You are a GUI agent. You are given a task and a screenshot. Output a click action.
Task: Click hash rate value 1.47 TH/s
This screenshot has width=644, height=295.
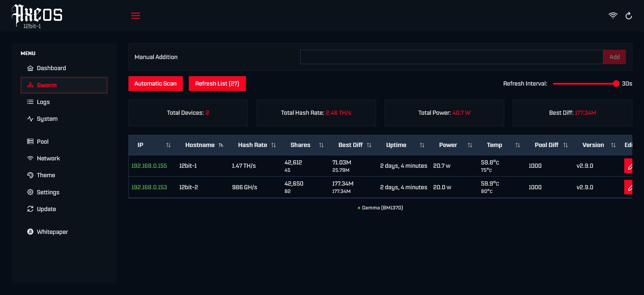(244, 166)
